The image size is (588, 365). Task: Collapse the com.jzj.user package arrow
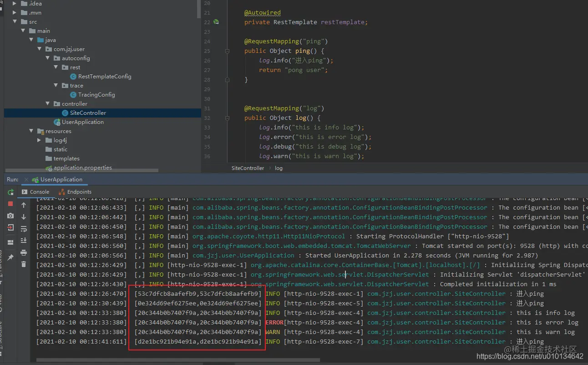[x=40, y=49]
